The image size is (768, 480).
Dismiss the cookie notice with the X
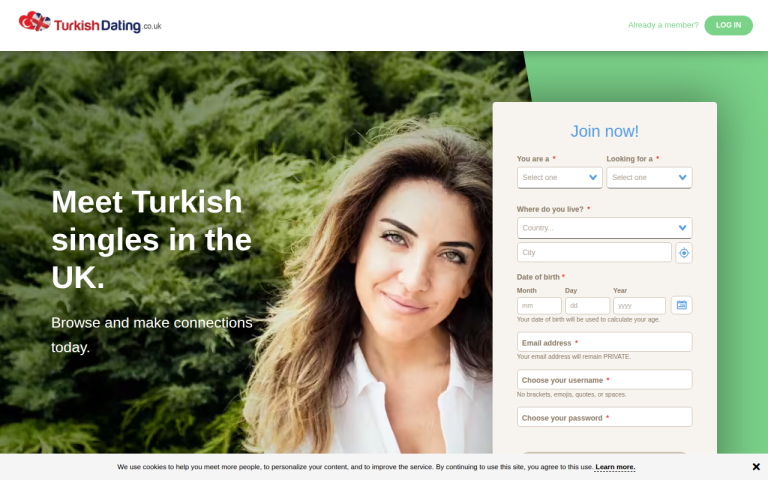[x=756, y=467]
